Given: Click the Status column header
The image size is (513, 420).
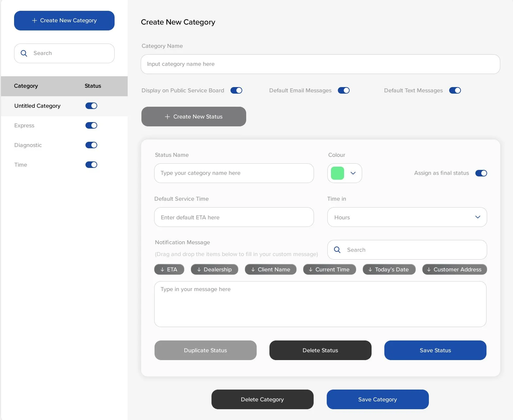Looking at the screenshot, I should [x=93, y=86].
